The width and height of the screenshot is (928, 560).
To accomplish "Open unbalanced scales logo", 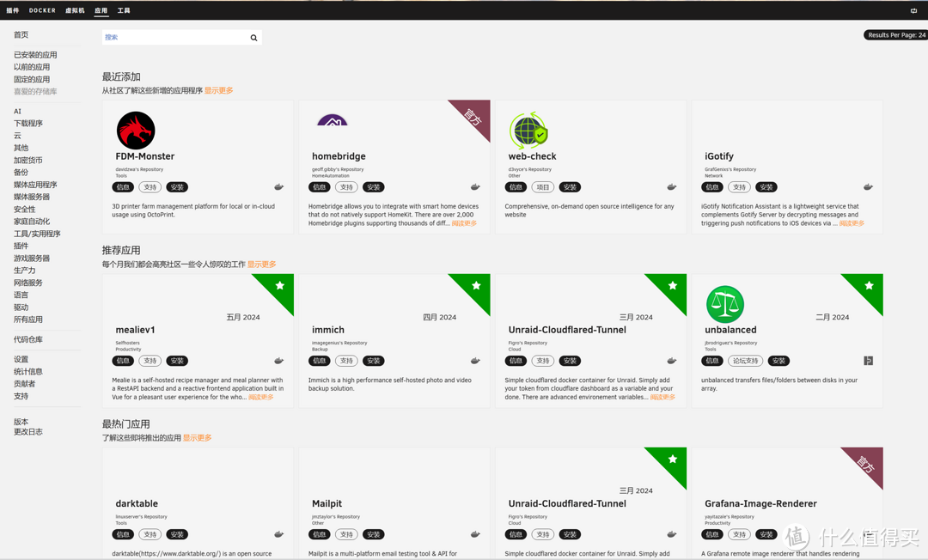I will click(725, 304).
